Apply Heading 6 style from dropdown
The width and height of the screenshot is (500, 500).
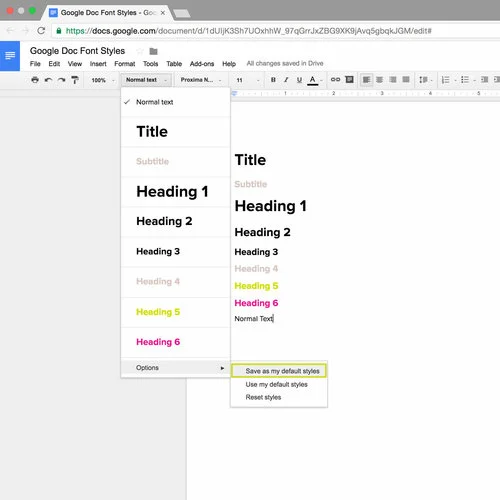click(176, 342)
